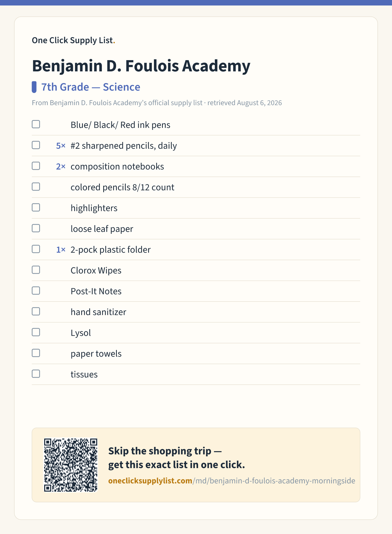The height and width of the screenshot is (534, 392).
Task: Click the Benjamin D. Foulois Academy title
Action: (141, 66)
